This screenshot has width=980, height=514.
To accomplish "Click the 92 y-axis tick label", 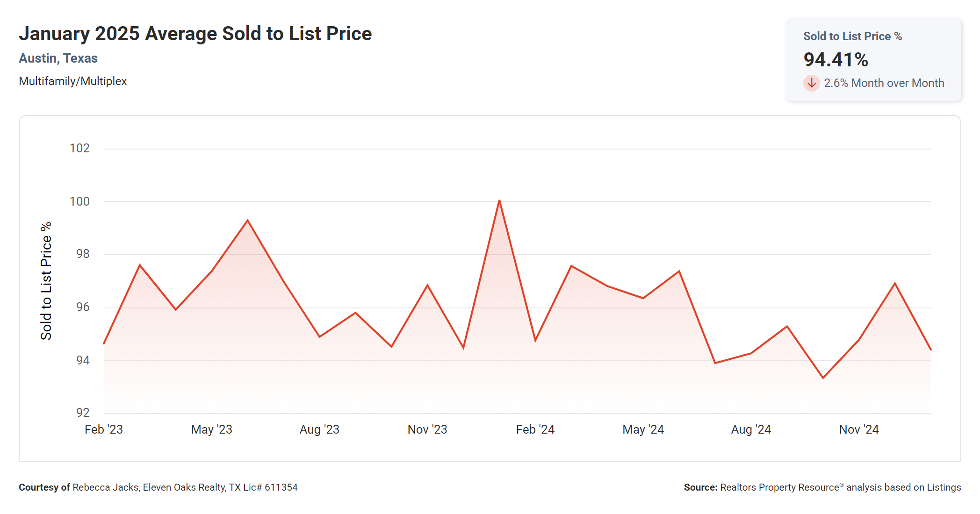I will (83, 413).
